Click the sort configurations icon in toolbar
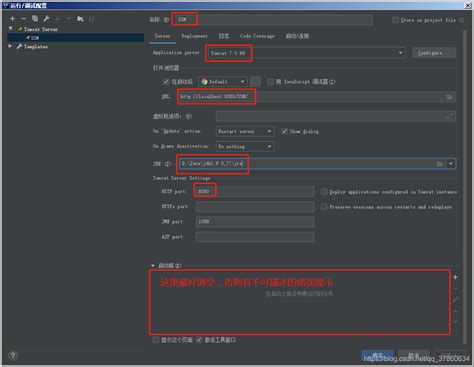The image size is (474, 367). [x=91, y=19]
